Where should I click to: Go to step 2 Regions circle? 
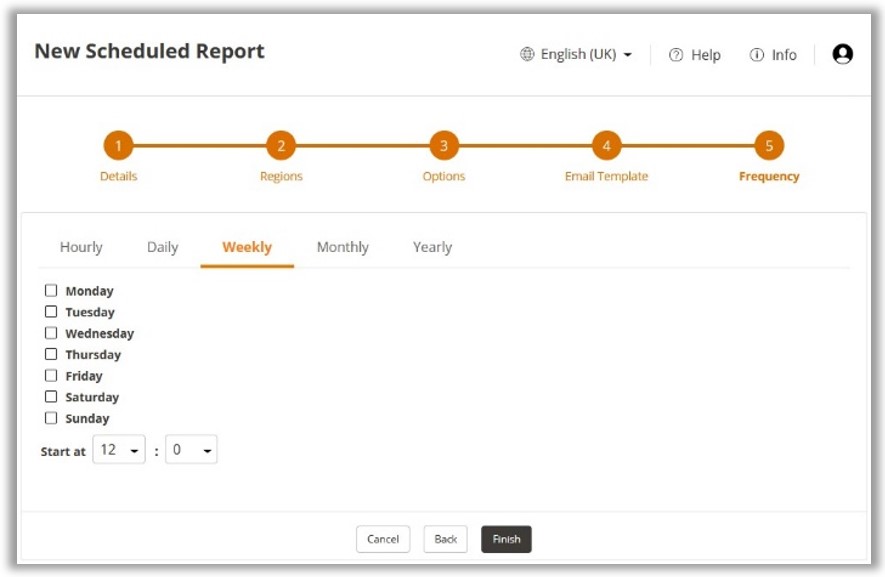tap(281, 146)
